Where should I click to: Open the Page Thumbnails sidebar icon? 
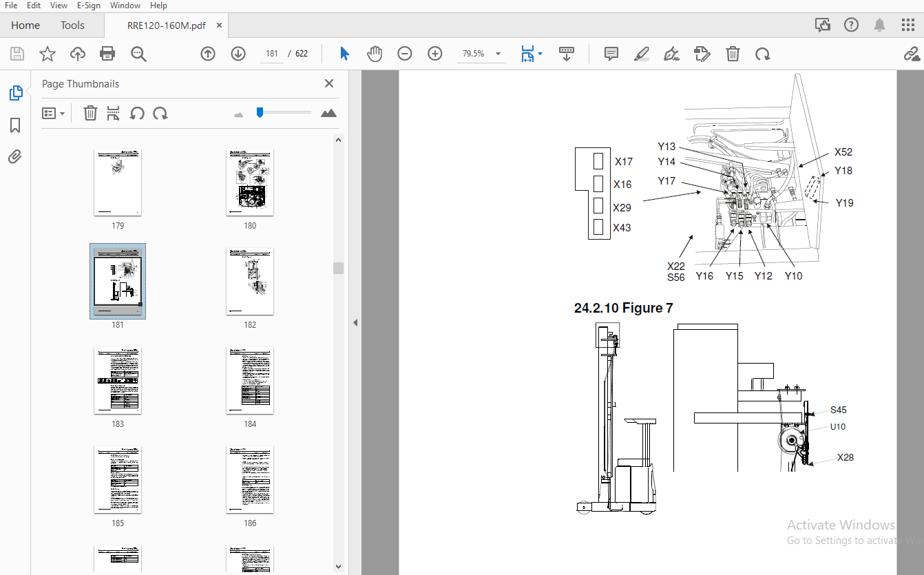point(15,94)
